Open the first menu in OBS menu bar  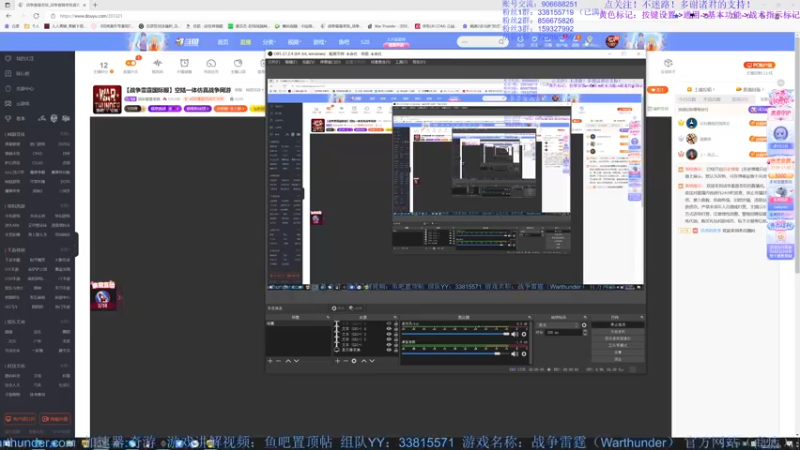[274, 62]
